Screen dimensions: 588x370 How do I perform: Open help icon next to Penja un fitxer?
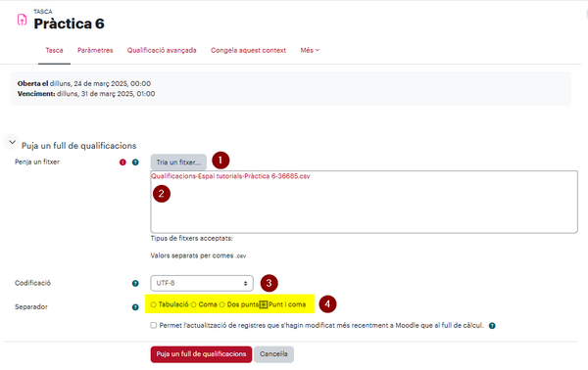tap(135, 162)
